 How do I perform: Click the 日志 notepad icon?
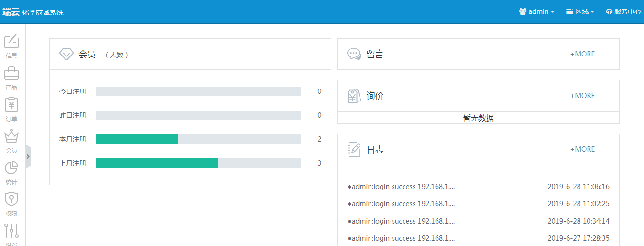tap(354, 149)
